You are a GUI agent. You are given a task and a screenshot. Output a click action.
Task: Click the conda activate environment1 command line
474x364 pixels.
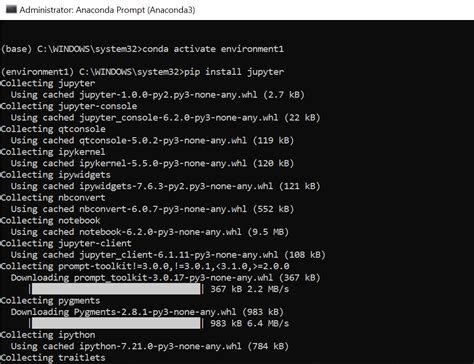pos(142,49)
